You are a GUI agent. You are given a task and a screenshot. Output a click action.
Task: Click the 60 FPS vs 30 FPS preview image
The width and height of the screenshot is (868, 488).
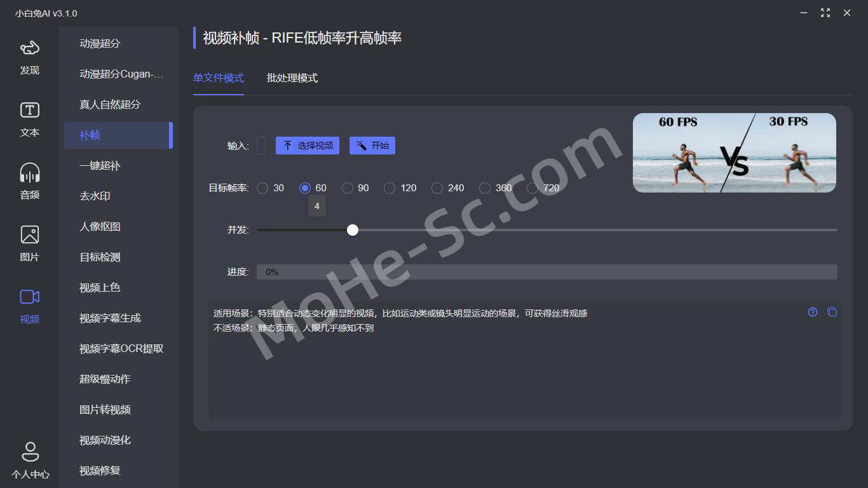(735, 152)
